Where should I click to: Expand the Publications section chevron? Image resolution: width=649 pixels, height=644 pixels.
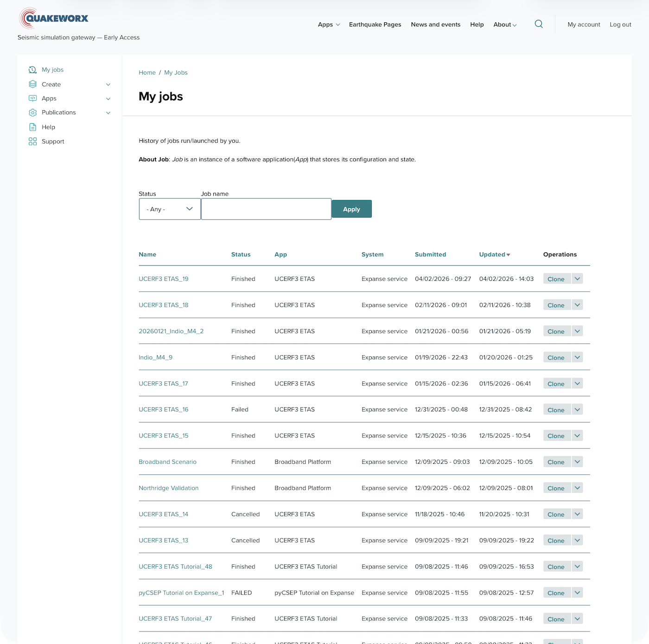pos(108,113)
